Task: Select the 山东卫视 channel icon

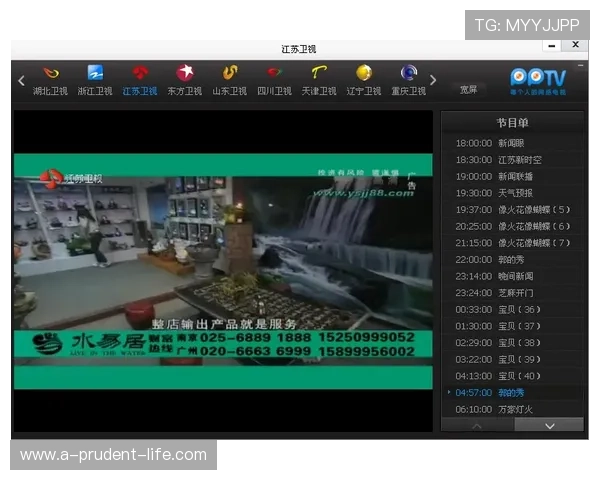Action: point(230,73)
